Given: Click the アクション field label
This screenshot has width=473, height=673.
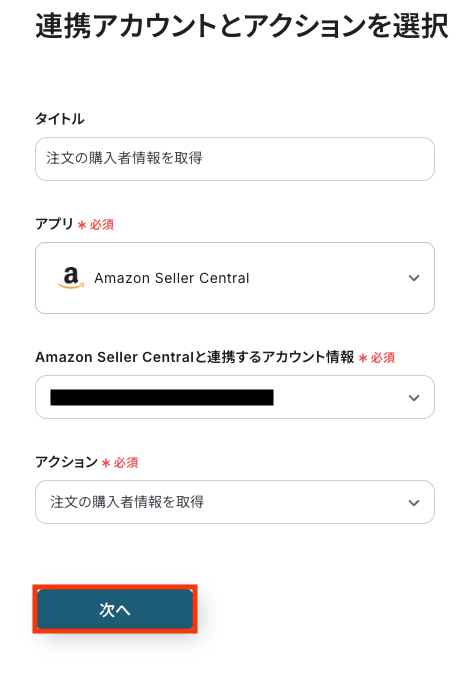Looking at the screenshot, I should pyautogui.click(x=67, y=462).
